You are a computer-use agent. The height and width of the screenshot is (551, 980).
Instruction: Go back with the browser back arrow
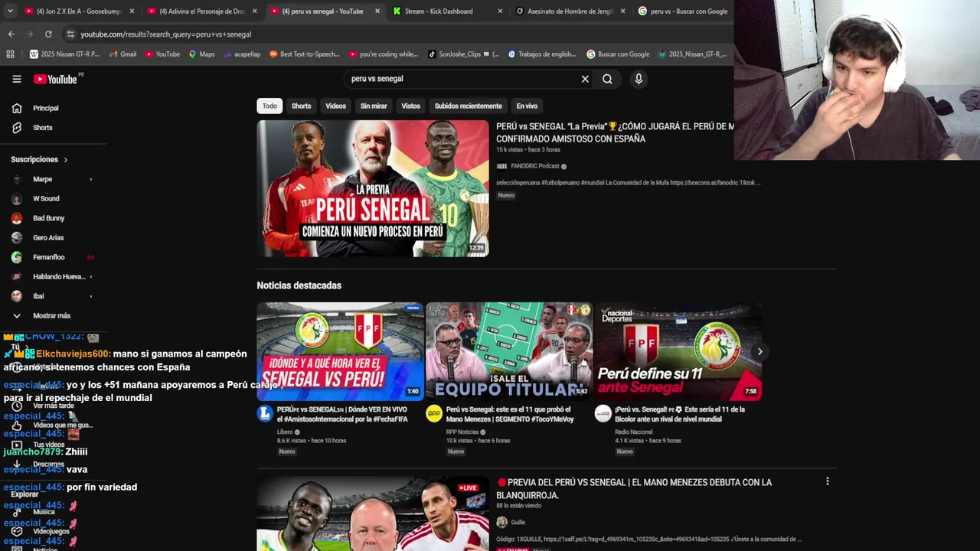tap(11, 34)
